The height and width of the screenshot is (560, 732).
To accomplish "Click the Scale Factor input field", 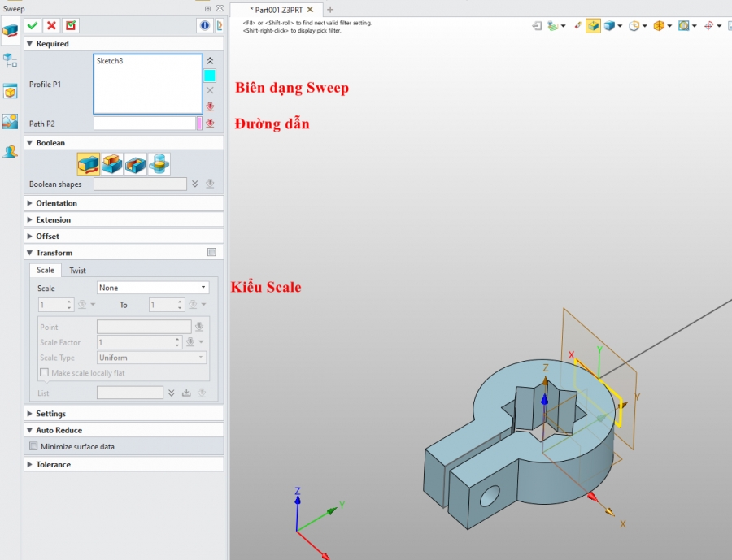I will pos(136,342).
